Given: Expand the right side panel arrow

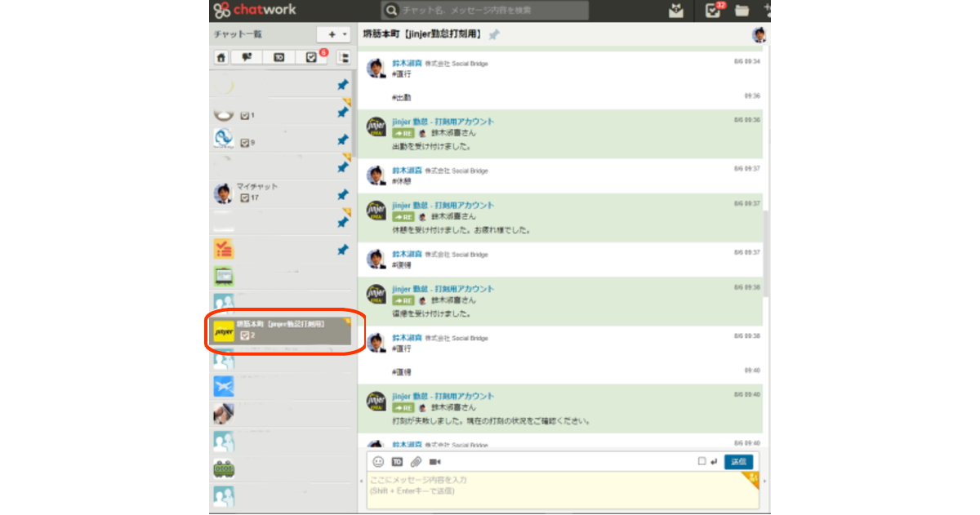Looking at the screenshot, I should click(765, 482).
